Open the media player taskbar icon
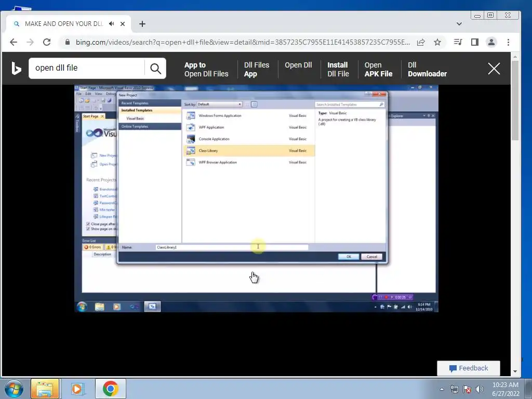The image size is (532, 399). point(77,389)
